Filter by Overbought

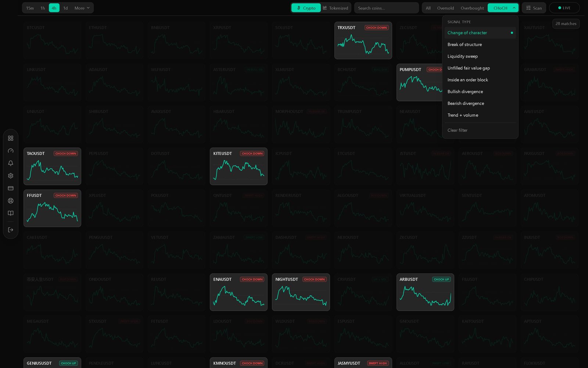pyautogui.click(x=472, y=8)
